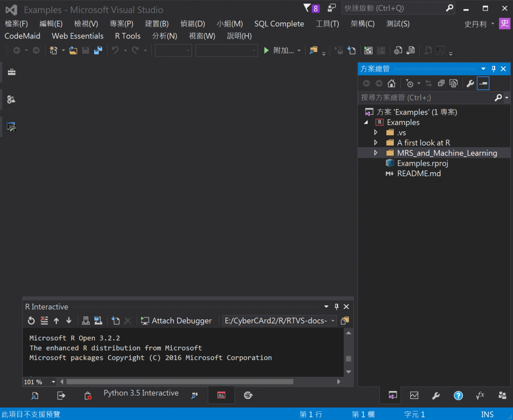Click the new project toolbar icon
Screen dimensions: 513x420
coord(54,51)
